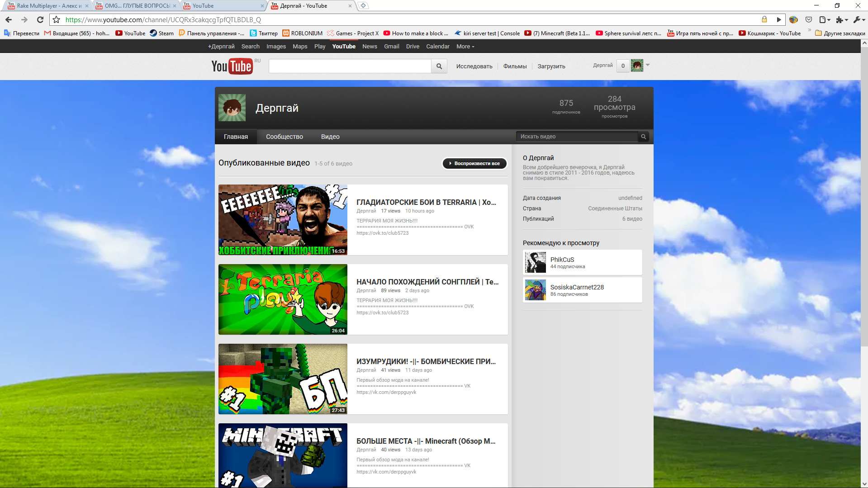Click the Дерпгай channel avatar in the header
The height and width of the screenshot is (488, 868).
coord(232,108)
